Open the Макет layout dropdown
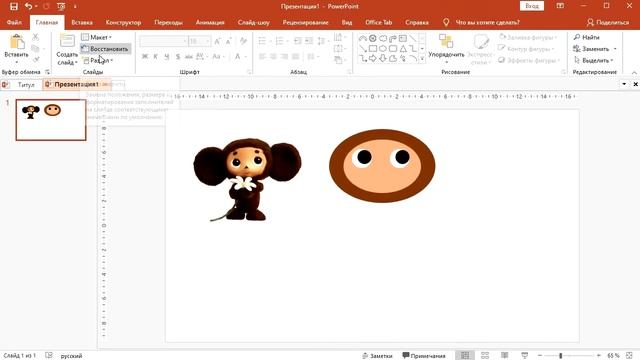 pyautogui.click(x=97, y=37)
